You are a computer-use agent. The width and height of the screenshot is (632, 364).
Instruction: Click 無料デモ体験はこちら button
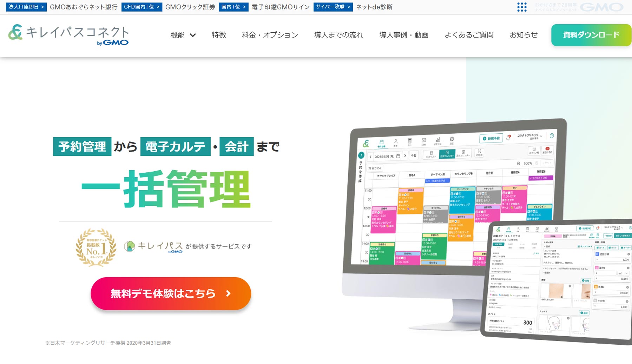(171, 293)
